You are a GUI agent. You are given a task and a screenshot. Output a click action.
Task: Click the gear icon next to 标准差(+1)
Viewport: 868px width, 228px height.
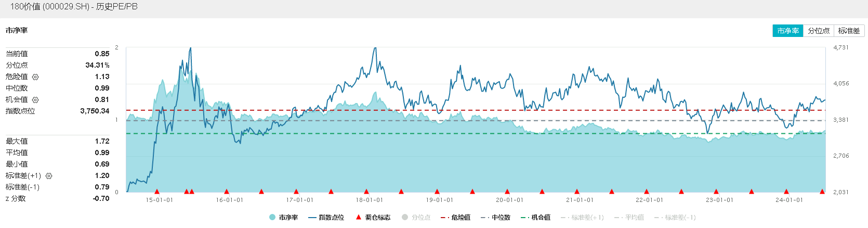[x=49, y=176]
